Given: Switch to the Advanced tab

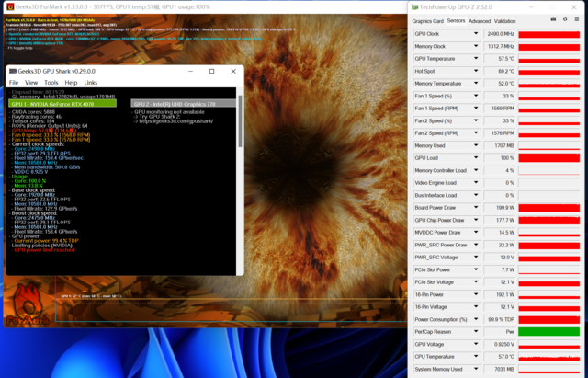Looking at the screenshot, I should tap(480, 20).
